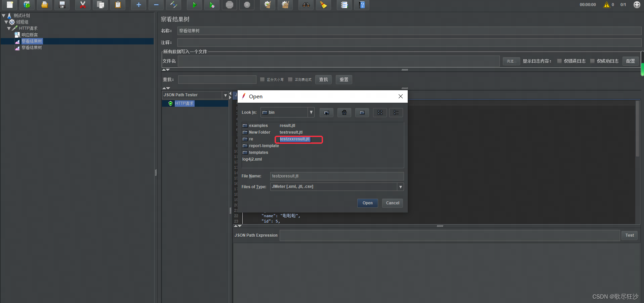Image resolution: width=644 pixels, height=303 pixels.
Task: Go to Home folder in Open dialog
Action: tap(344, 112)
